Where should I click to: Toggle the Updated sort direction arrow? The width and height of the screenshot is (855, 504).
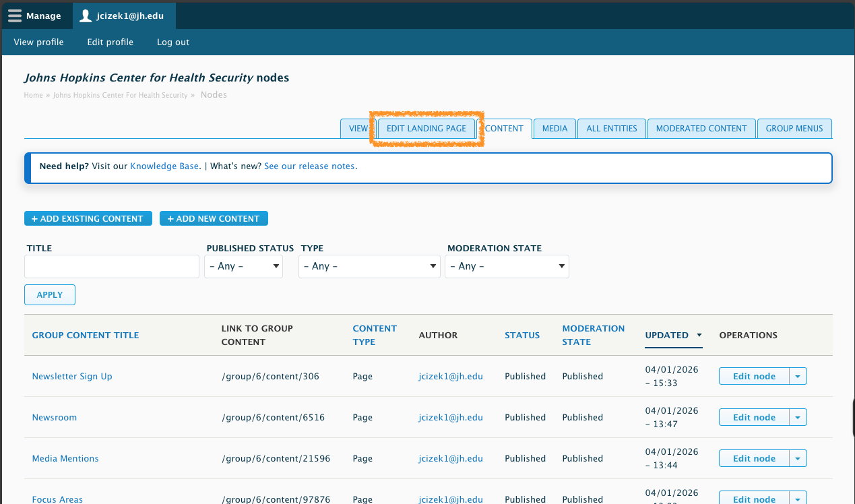pyautogui.click(x=699, y=335)
